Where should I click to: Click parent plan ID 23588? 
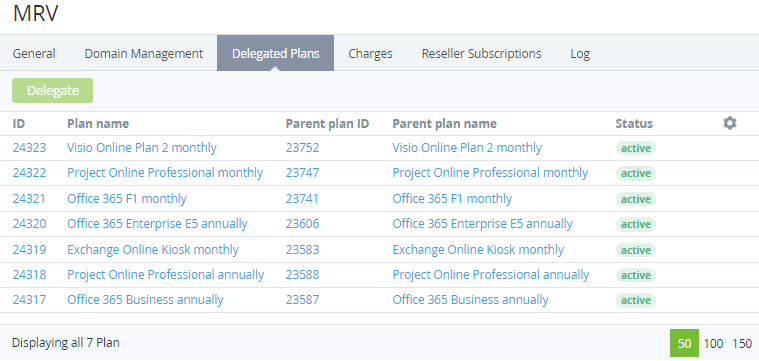(x=302, y=275)
